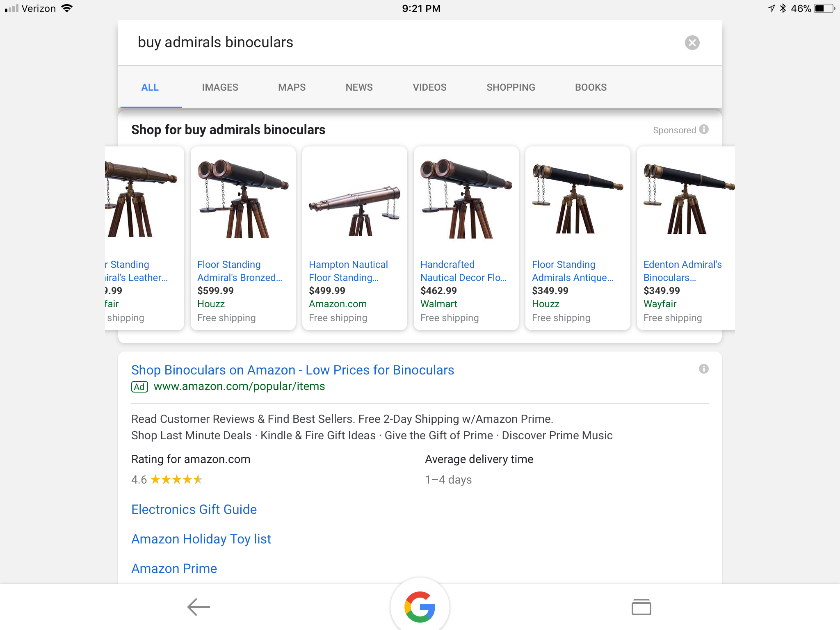840x630 pixels.
Task: Tap the Sponsored info icon
Action: [704, 130]
